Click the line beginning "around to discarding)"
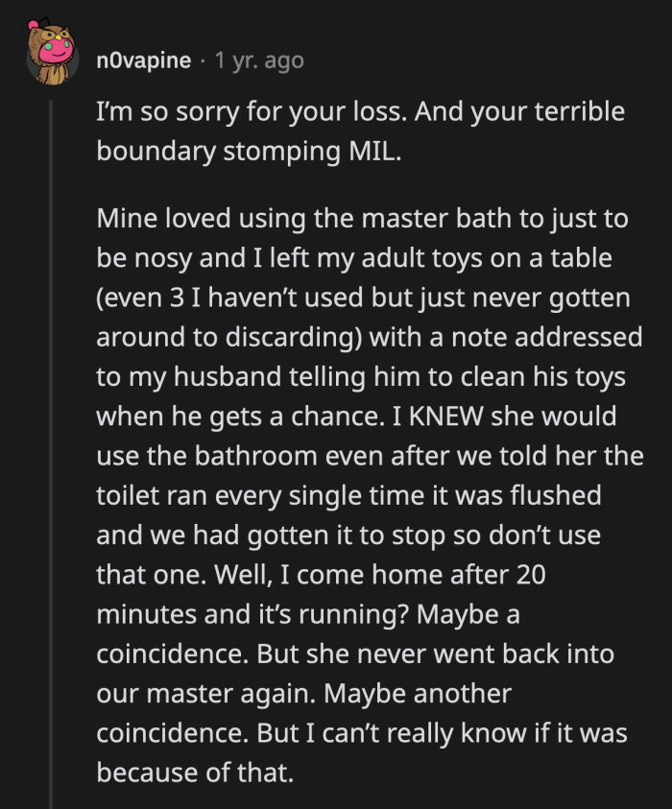The width and height of the screenshot is (672, 809). pos(369,337)
